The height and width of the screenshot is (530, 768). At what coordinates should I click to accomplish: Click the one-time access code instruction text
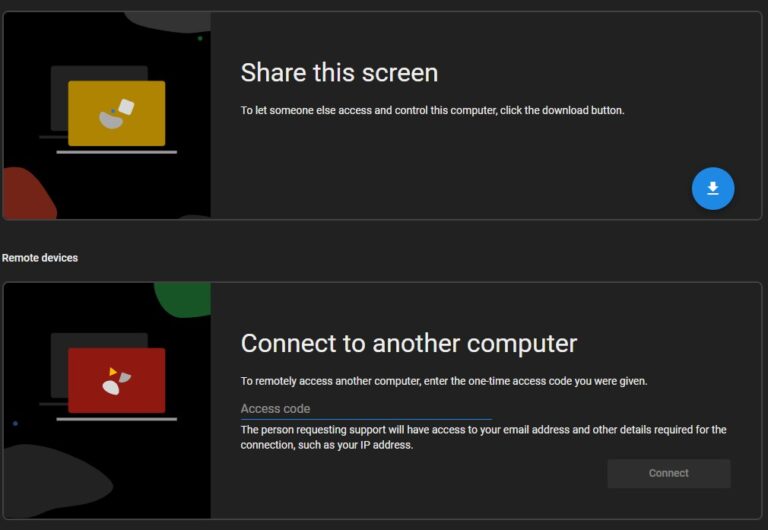point(444,381)
